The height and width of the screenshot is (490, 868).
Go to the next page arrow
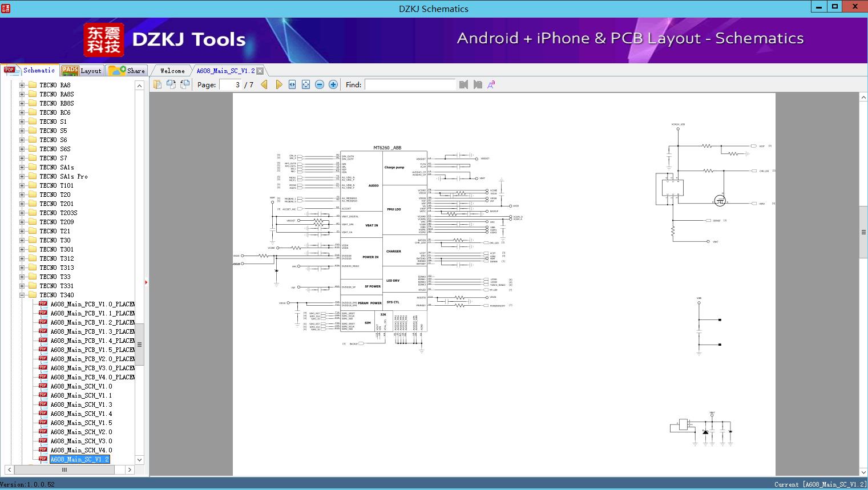click(278, 84)
